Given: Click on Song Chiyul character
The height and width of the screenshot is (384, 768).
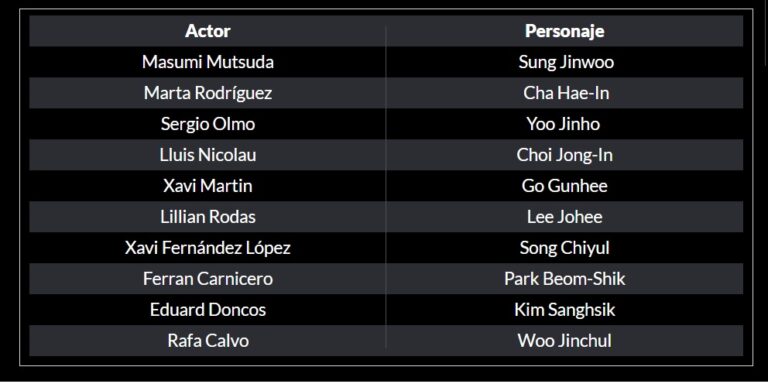Looking at the screenshot, I should 564,248.
